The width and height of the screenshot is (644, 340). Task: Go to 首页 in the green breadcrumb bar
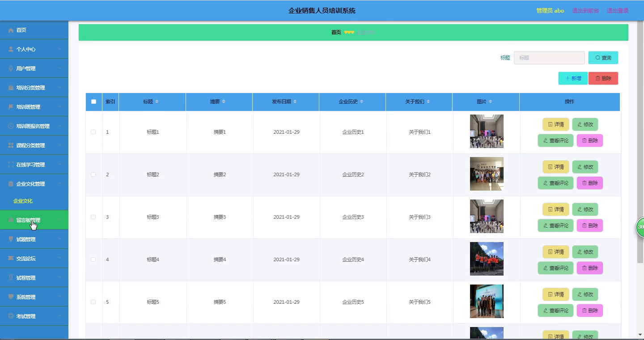click(x=336, y=32)
